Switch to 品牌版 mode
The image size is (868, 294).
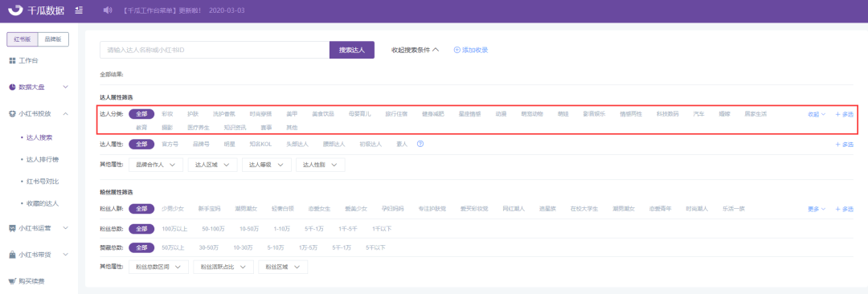coord(53,39)
